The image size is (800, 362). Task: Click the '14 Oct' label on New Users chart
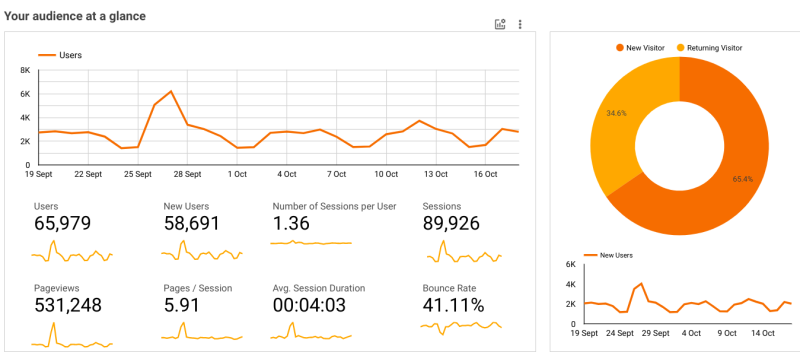pyautogui.click(x=763, y=333)
